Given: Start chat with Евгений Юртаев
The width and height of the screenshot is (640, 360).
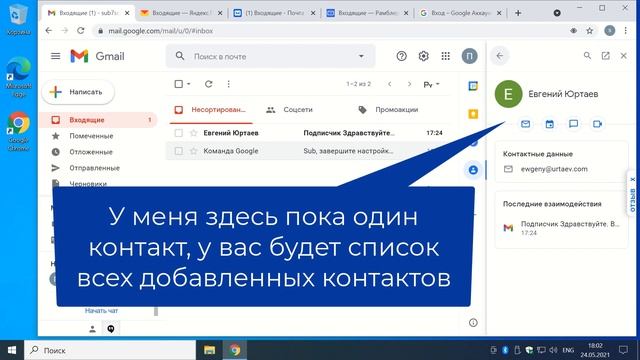Looking at the screenshot, I should tap(573, 124).
